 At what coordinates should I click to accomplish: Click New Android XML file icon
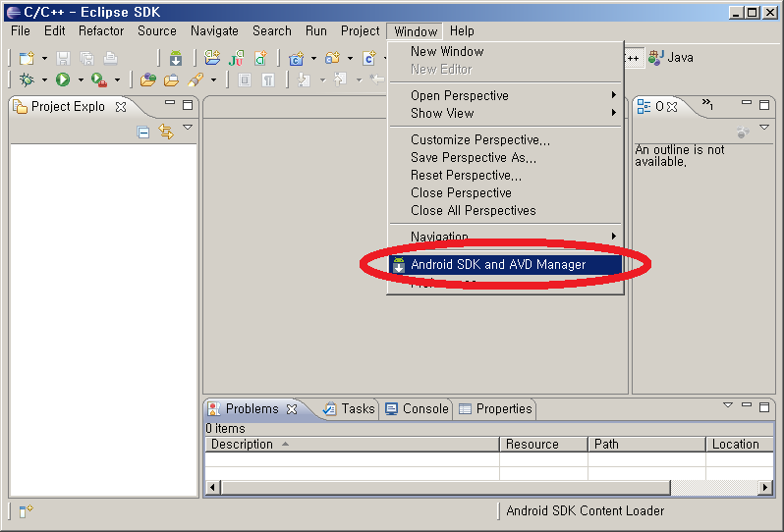(260, 58)
